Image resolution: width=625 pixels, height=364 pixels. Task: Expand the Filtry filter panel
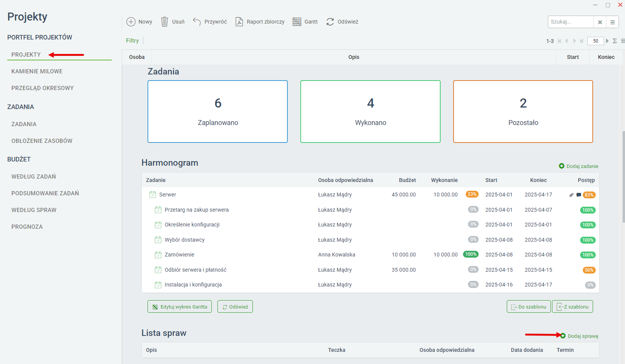pos(132,41)
